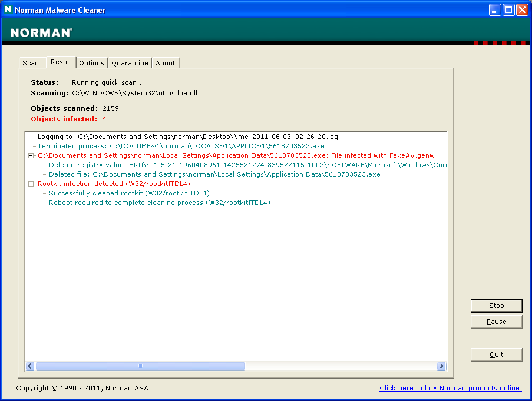Close the Norman Malware Cleaner window

[x=522, y=10]
